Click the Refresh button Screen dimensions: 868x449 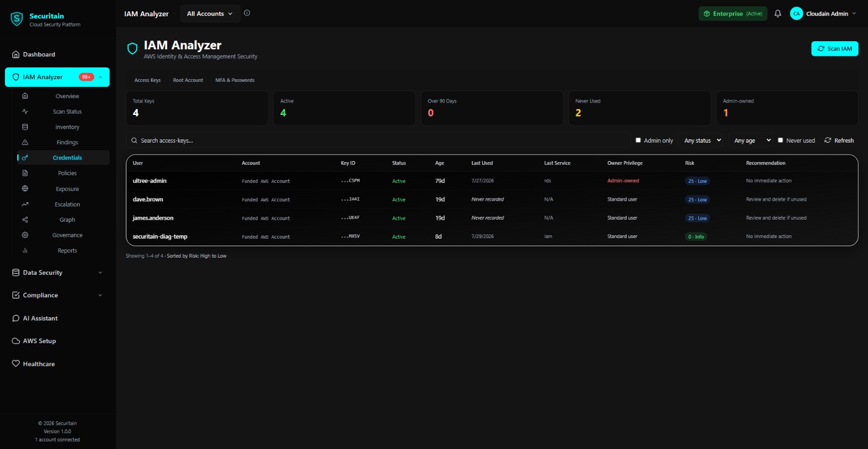tap(839, 140)
